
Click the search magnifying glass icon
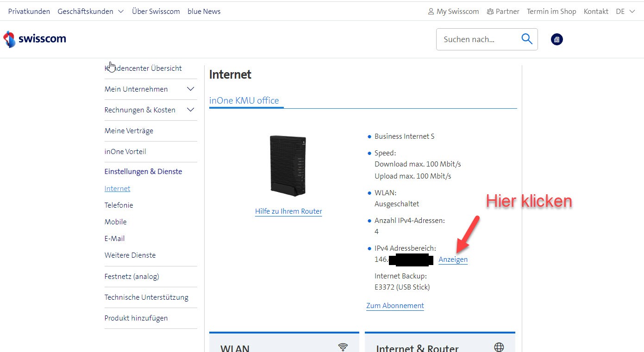coord(526,39)
